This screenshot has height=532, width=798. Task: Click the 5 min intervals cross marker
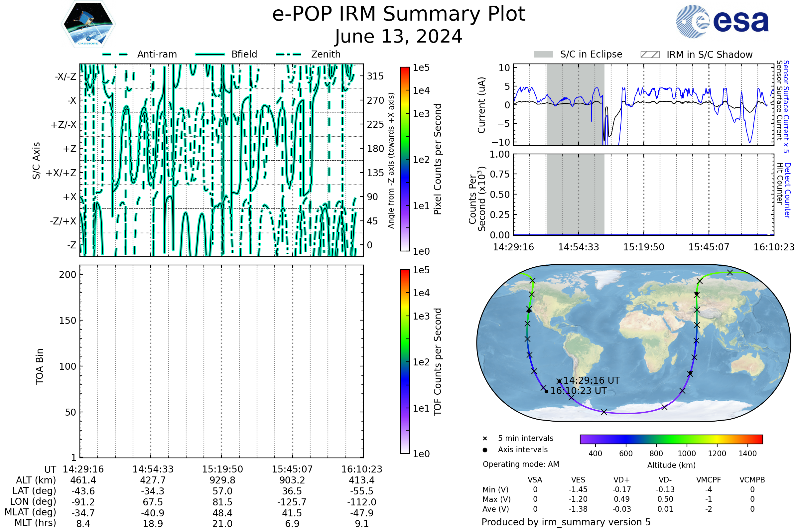485,439
